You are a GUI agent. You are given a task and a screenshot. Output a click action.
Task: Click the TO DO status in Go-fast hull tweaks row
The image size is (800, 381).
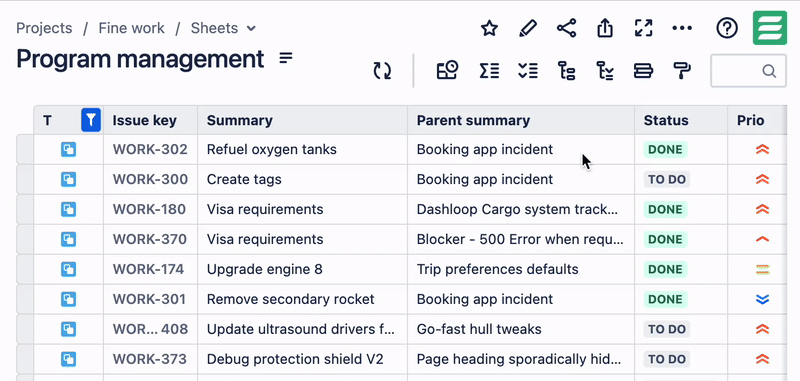[x=667, y=329]
